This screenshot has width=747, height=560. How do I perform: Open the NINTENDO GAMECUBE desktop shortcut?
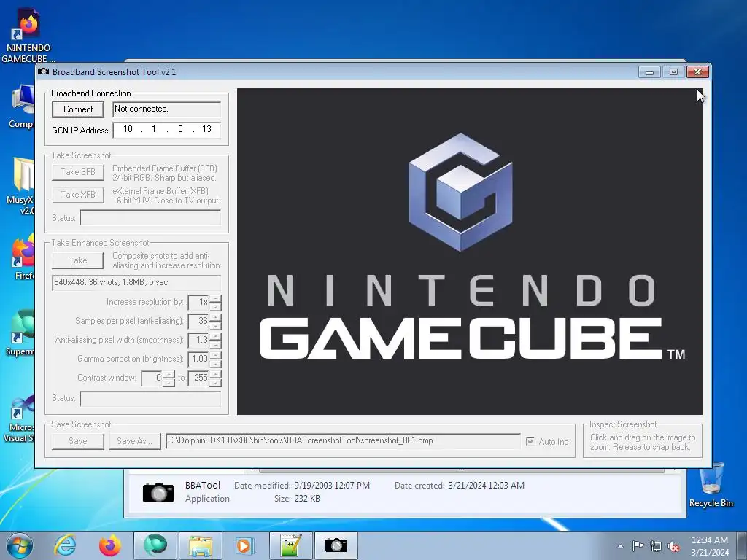pos(28,36)
